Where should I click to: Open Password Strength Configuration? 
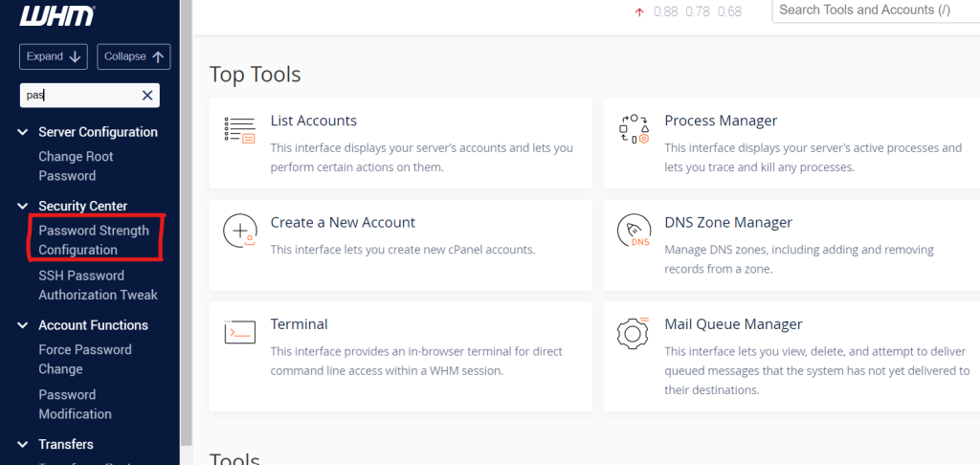(x=94, y=240)
